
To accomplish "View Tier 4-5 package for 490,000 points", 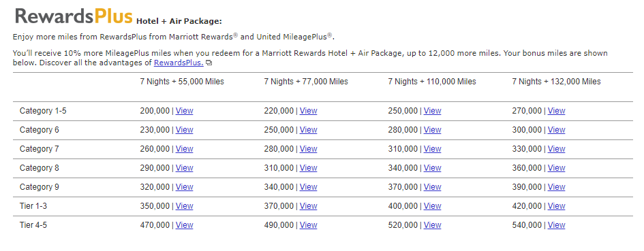I will coord(309,225).
